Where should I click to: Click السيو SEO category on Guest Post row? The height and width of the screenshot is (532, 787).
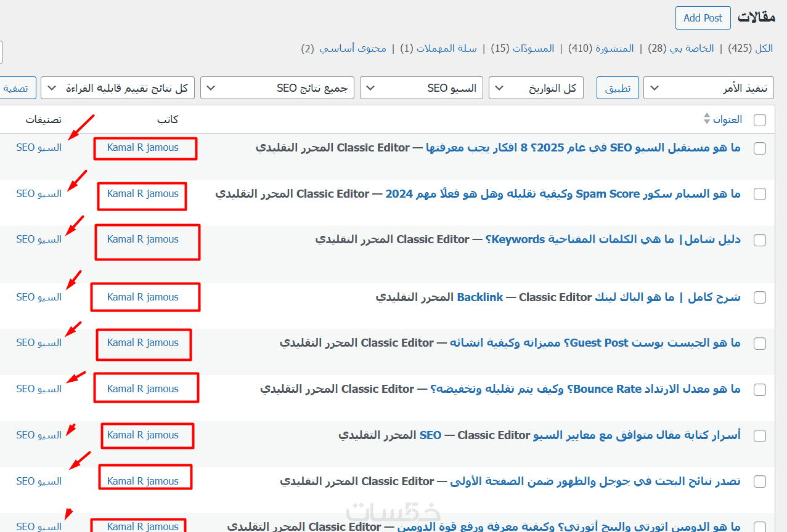(39, 343)
